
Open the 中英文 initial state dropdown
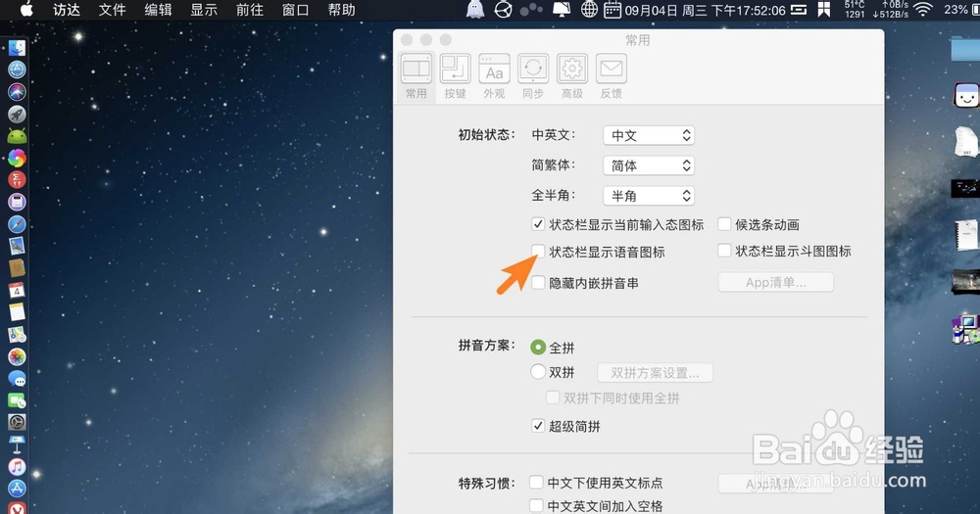click(x=649, y=135)
